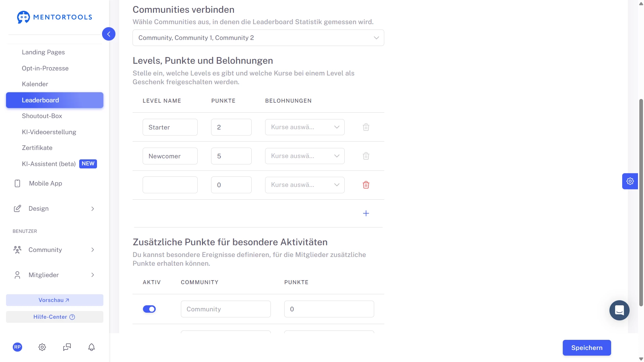The width and height of the screenshot is (644, 362).
Task: Click the RP user avatar
Action: click(17, 347)
